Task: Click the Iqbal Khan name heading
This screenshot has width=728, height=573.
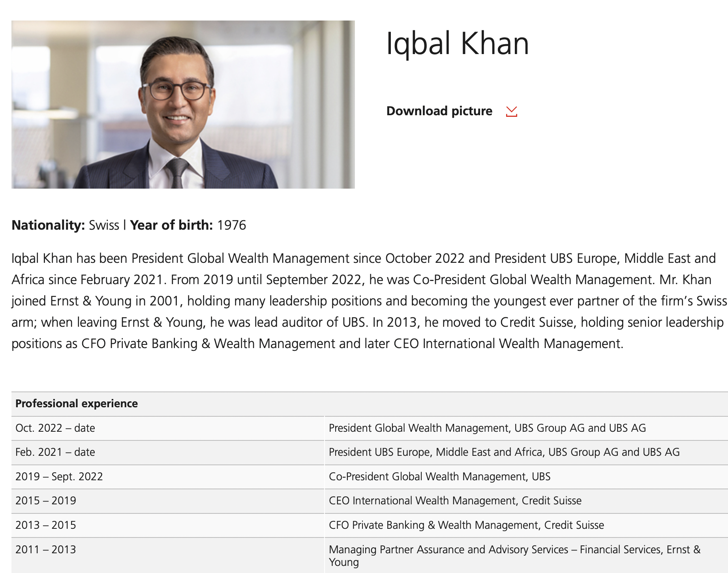Action: [457, 43]
